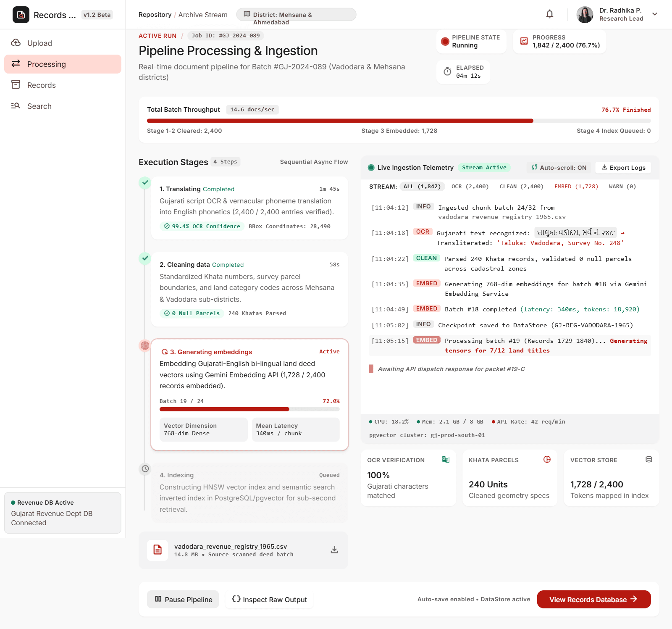Click the Records app logo icon
Screen dimensions: 672x629
[x=21, y=15]
